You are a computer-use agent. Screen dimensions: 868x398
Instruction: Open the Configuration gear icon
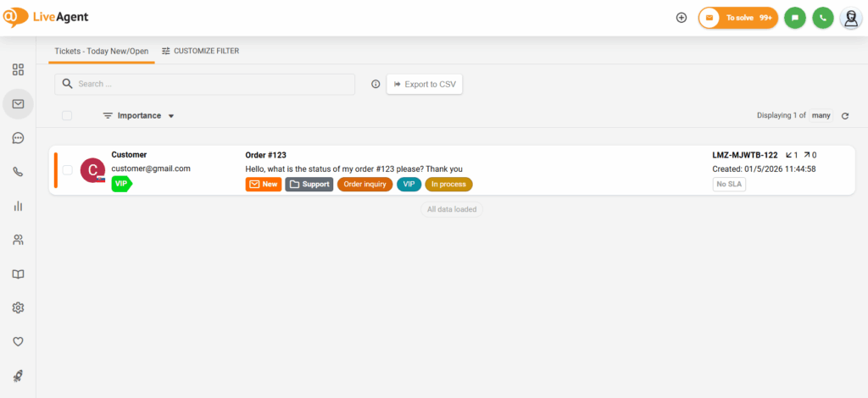click(18, 307)
